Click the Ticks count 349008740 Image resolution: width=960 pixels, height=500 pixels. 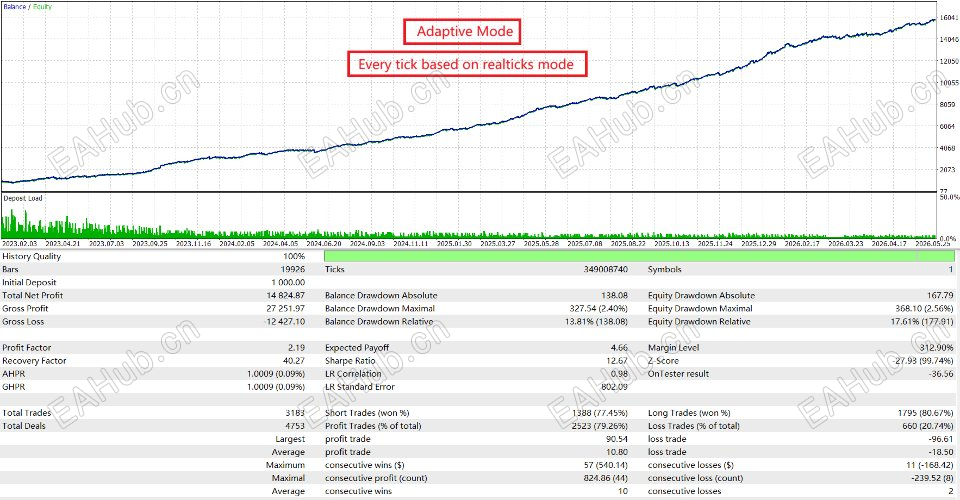tap(606, 269)
